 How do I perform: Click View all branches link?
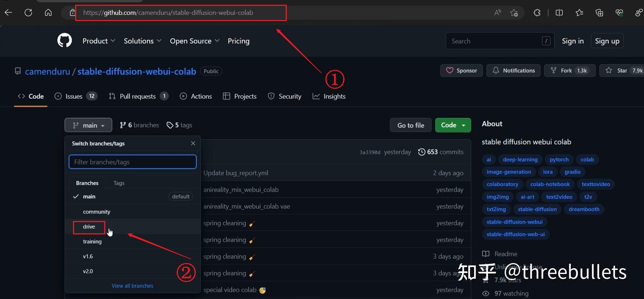tap(133, 286)
